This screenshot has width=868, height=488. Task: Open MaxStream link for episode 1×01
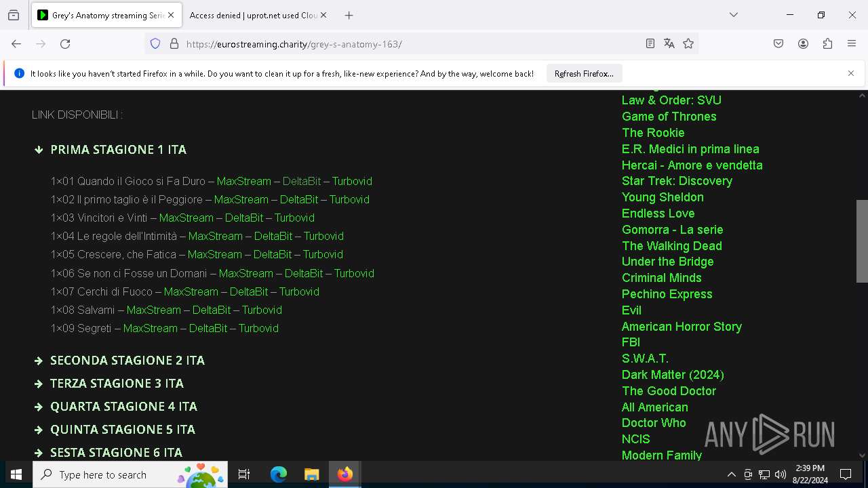[243, 181]
